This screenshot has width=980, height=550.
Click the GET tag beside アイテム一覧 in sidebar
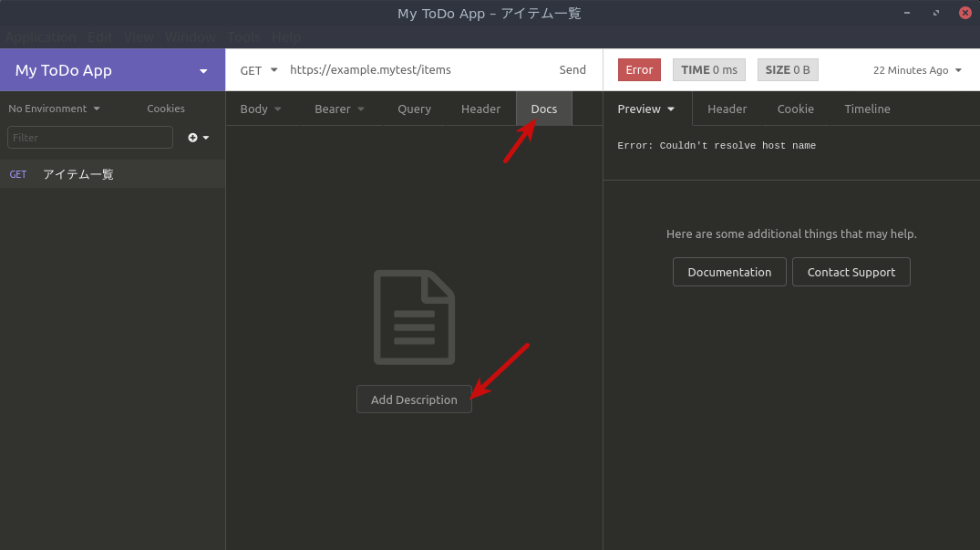point(18,174)
